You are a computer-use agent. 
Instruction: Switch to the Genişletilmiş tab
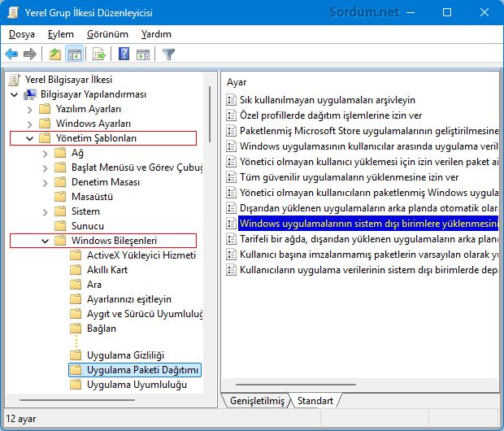pyautogui.click(x=257, y=401)
